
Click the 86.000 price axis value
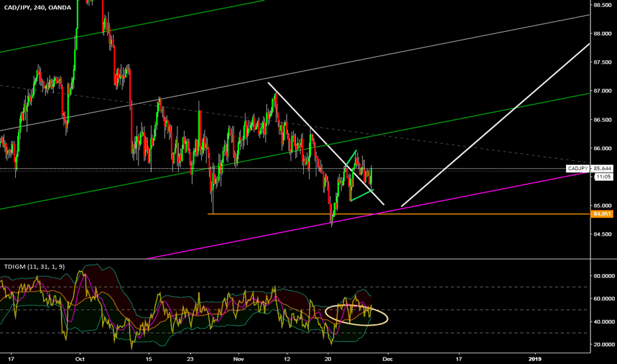602,148
